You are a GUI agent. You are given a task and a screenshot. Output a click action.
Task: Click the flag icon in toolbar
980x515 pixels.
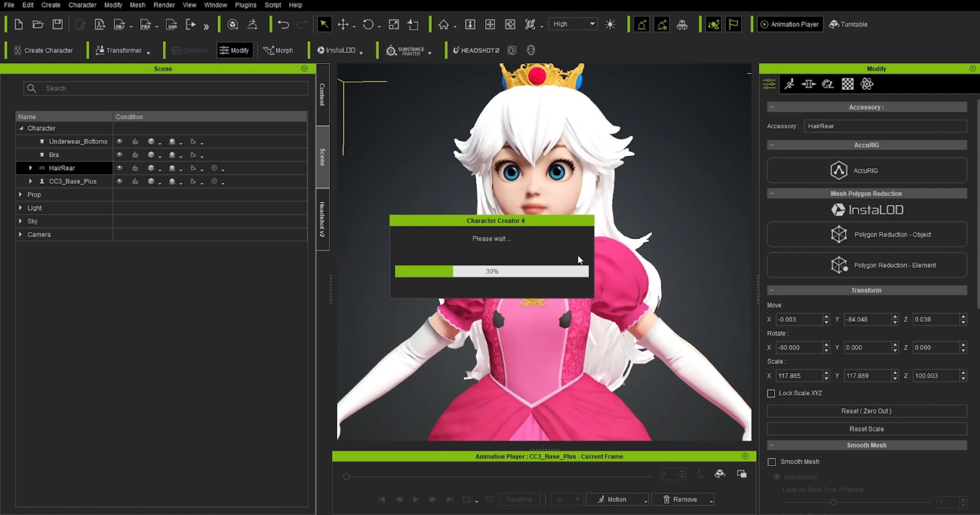[733, 25]
